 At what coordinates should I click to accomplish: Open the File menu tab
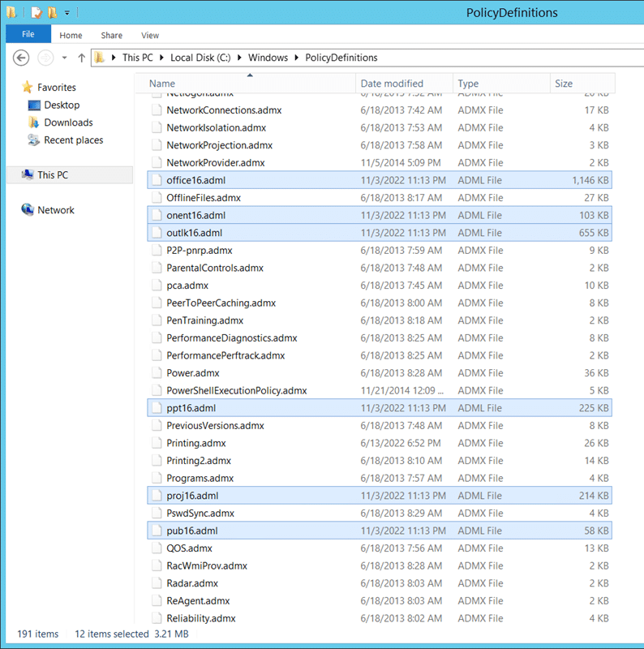point(28,34)
